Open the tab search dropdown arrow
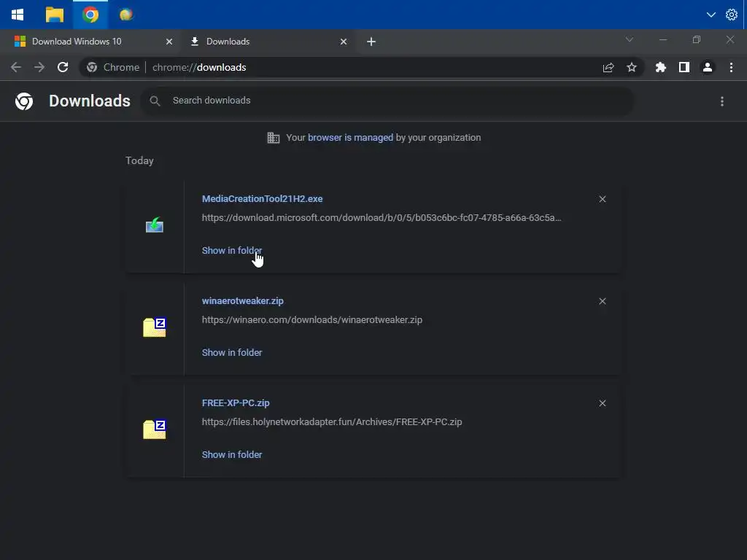Image resolution: width=747 pixels, height=560 pixels. (x=630, y=39)
